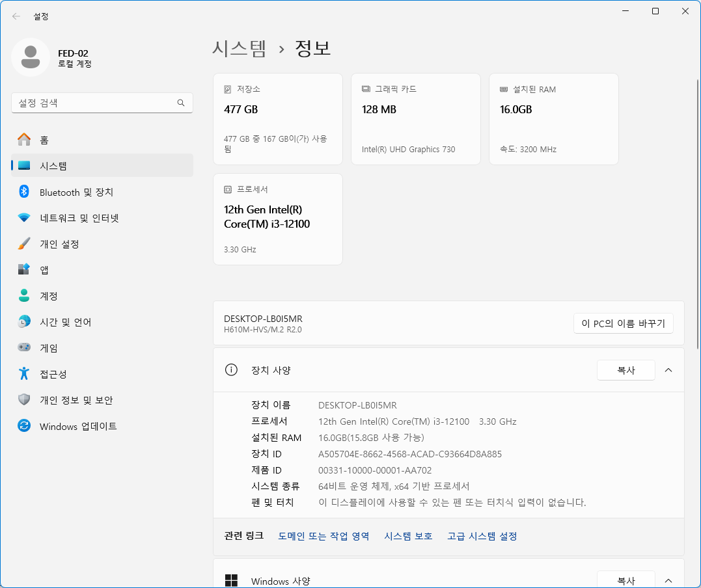Click the 앱 apps icon

point(24,269)
